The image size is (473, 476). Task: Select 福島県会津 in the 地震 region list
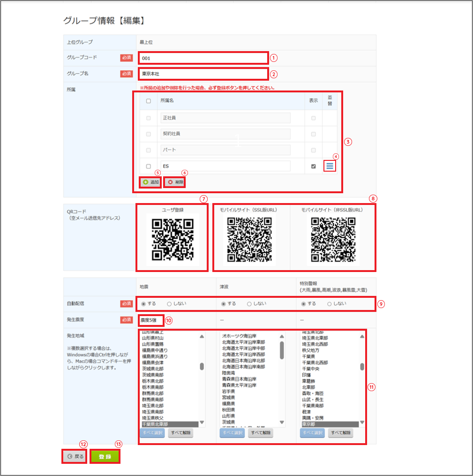pos(153,363)
